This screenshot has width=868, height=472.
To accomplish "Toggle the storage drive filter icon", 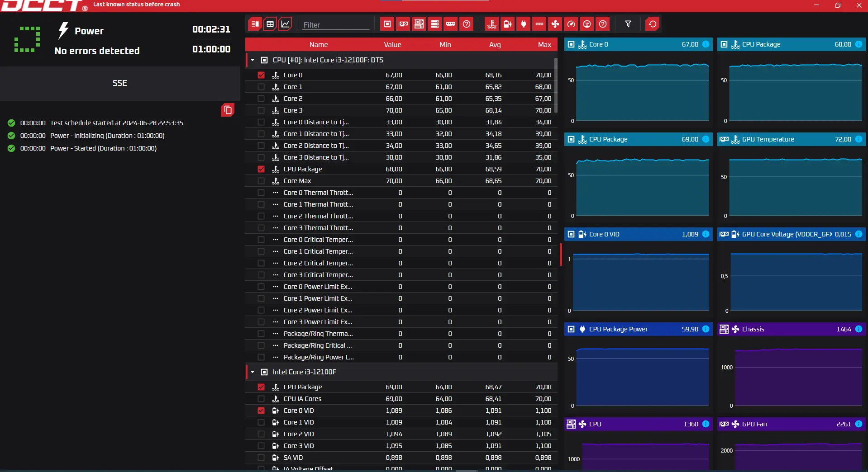I will tap(435, 24).
